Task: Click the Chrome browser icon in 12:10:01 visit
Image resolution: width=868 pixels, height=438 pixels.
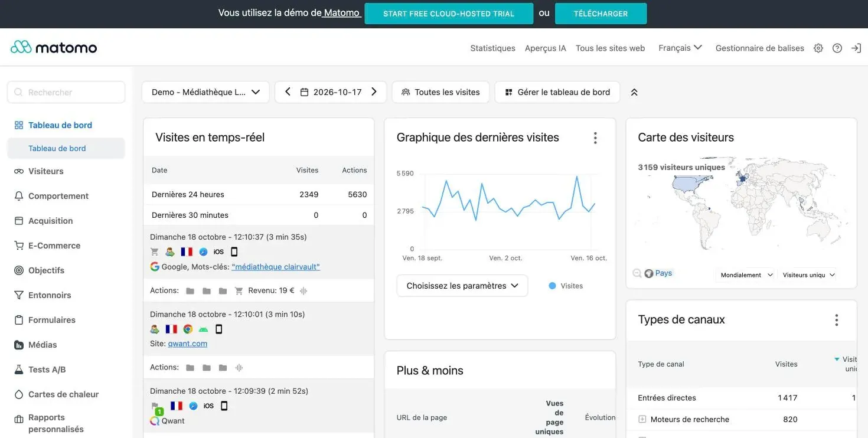Action: pyautogui.click(x=188, y=329)
